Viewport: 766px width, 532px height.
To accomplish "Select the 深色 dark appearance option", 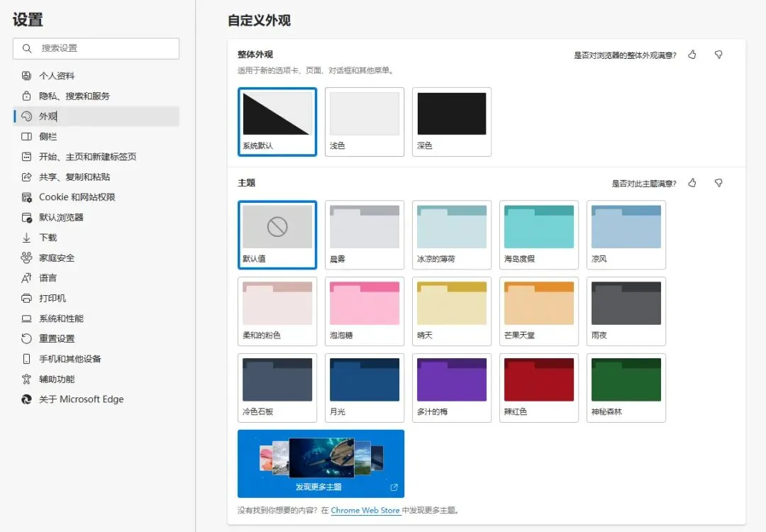I will pyautogui.click(x=451, y=121).
